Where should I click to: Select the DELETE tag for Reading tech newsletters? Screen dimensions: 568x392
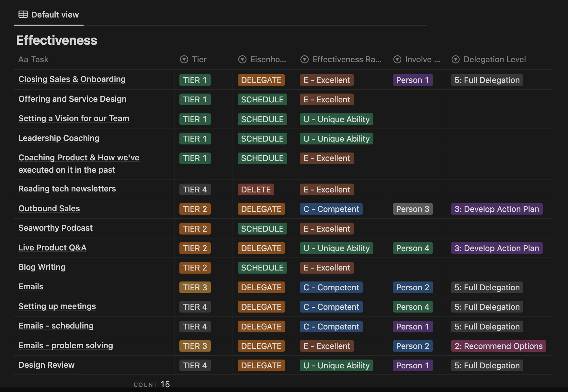click(256, 190)
